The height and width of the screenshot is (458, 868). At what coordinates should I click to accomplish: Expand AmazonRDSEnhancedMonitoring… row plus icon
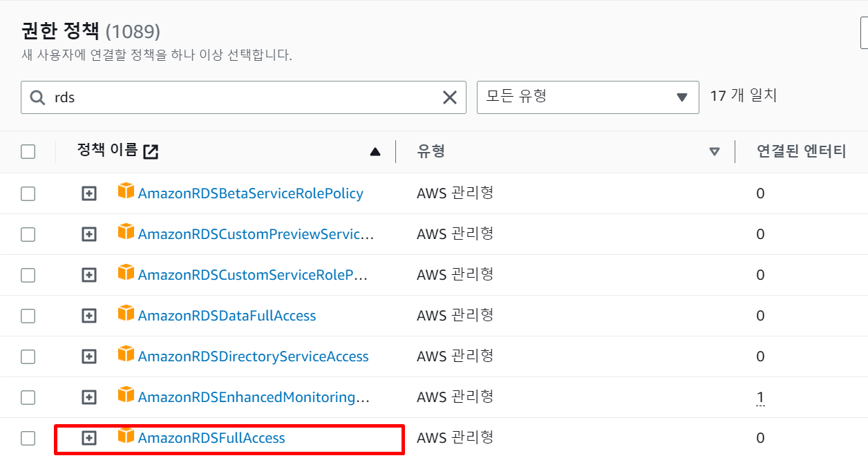tap(89, 398)
